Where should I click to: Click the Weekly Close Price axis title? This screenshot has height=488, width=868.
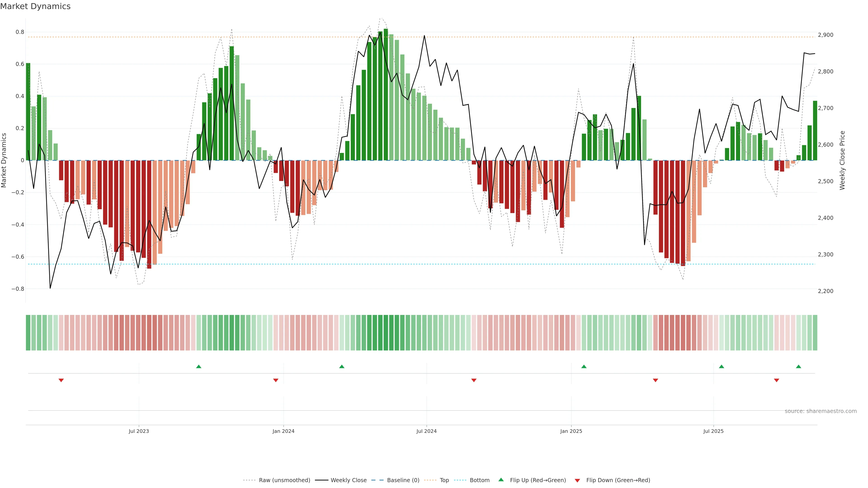tap(842, 160)
